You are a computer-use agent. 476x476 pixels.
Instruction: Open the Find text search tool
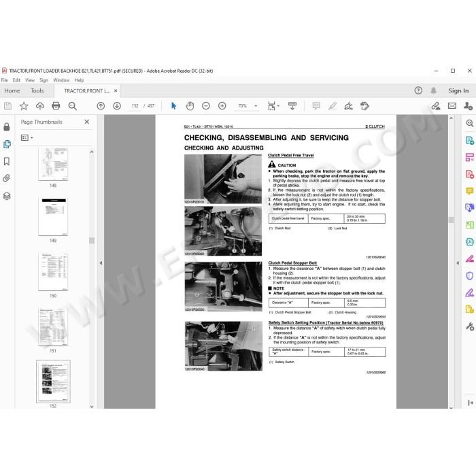point(72,106)
